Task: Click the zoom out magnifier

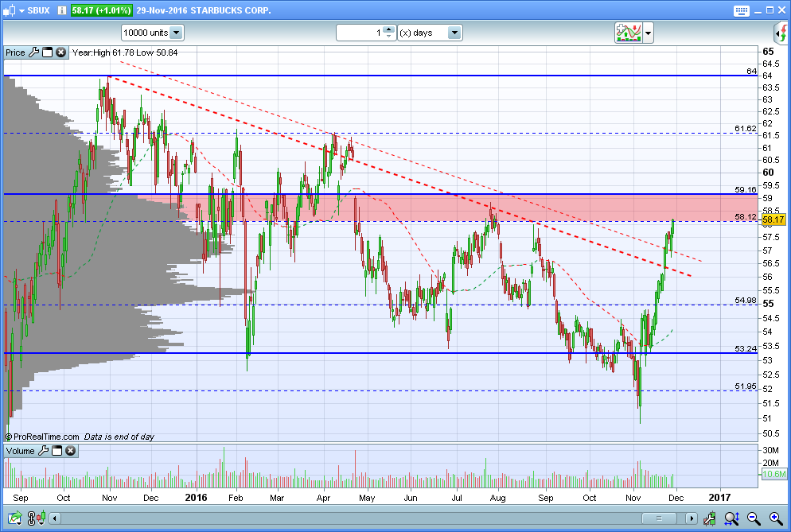Action: 754,518
